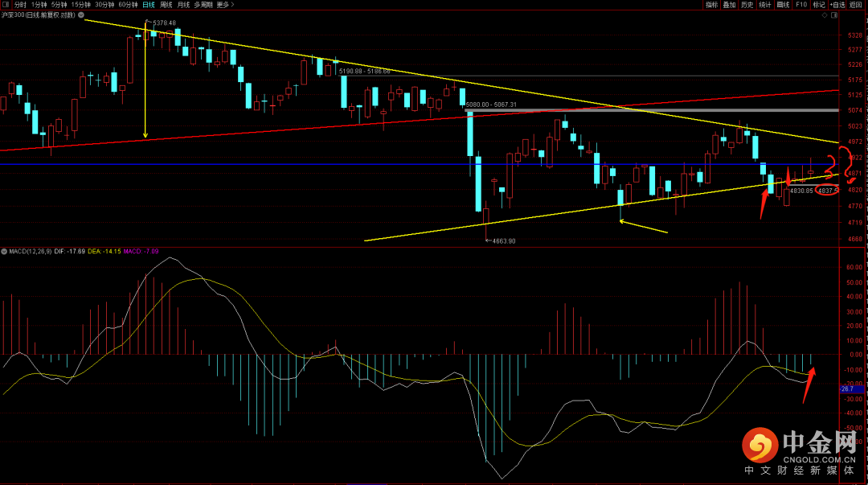This screenshot has width=868, height=485.
Task: Open the F10 company info button
Action: pyautogui.click(x=801, y=5)
